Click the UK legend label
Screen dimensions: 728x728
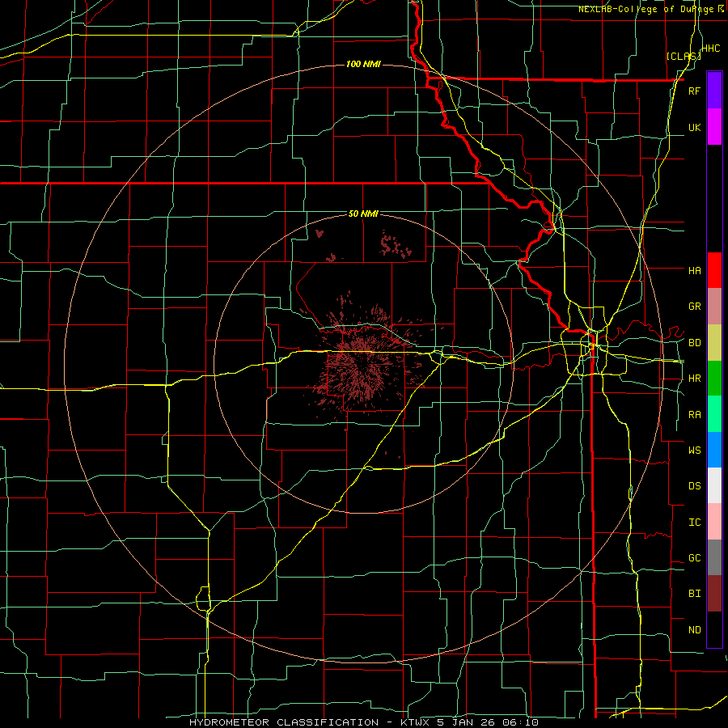pos(694,127)
